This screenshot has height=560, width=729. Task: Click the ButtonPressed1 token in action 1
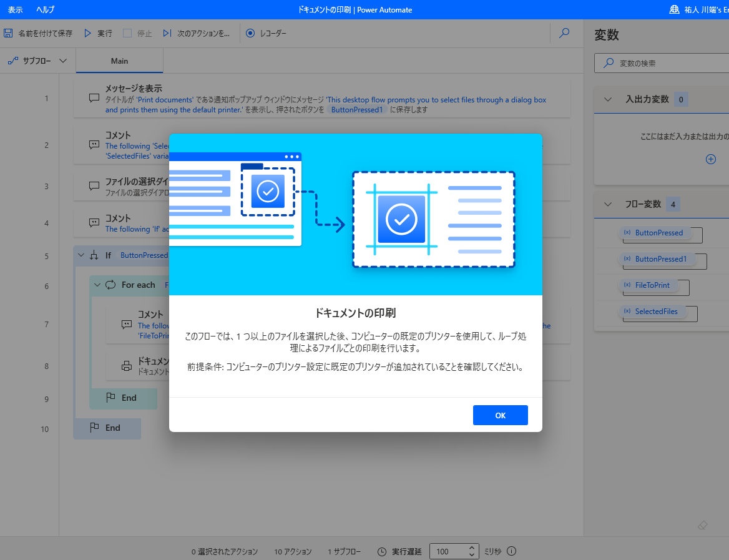tap(357, 110)
